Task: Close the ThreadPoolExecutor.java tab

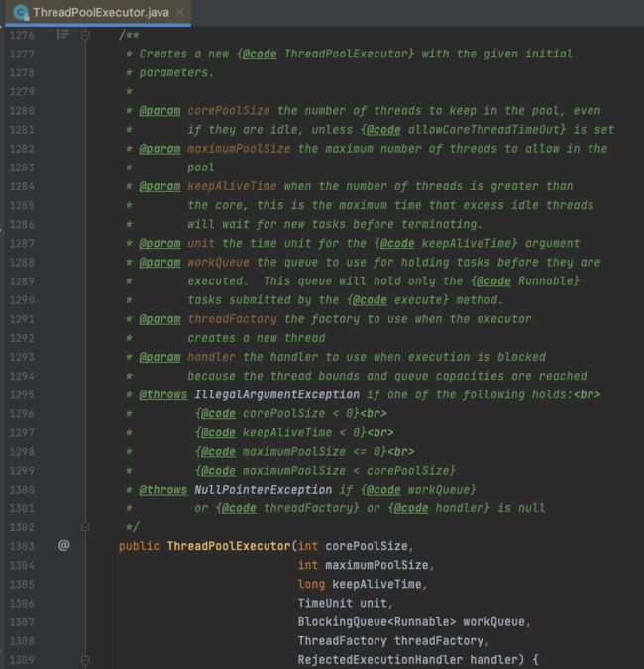Action: [x=180, y=12]
